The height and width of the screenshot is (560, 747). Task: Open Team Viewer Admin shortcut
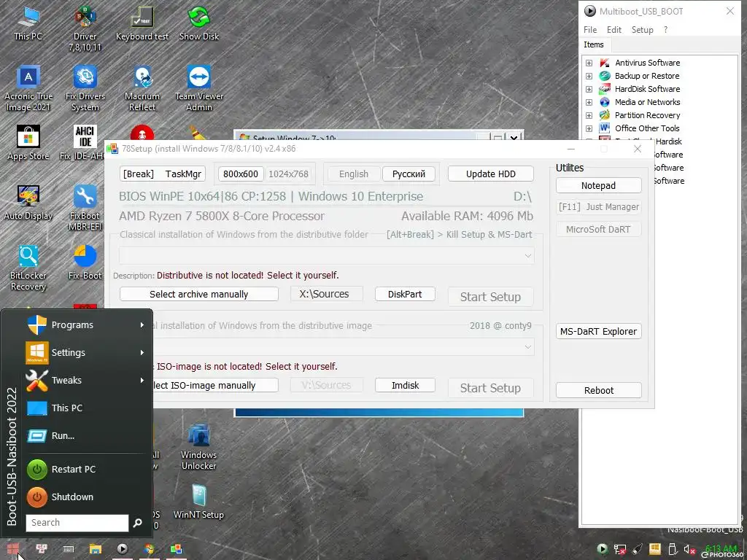199,88
